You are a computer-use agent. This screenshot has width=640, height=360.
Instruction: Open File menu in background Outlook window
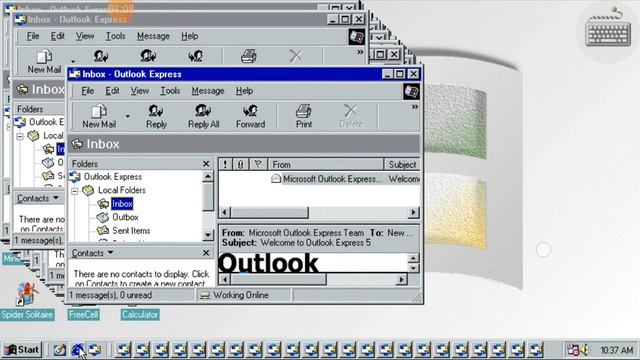point(33,36)
